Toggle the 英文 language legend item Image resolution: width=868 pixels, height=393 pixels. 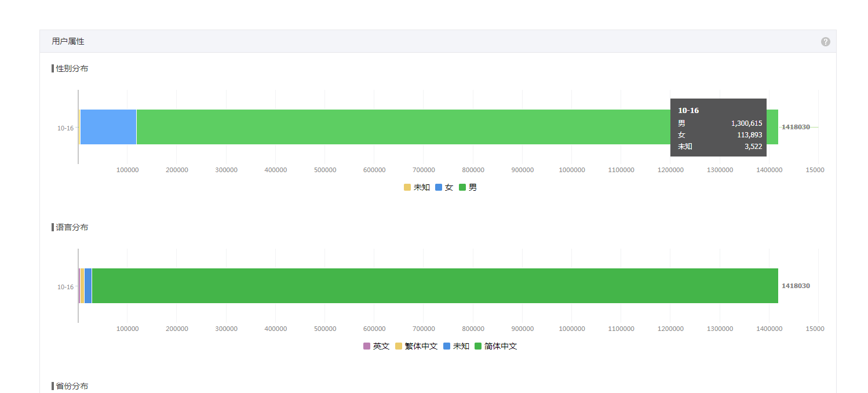coord(376,346)
